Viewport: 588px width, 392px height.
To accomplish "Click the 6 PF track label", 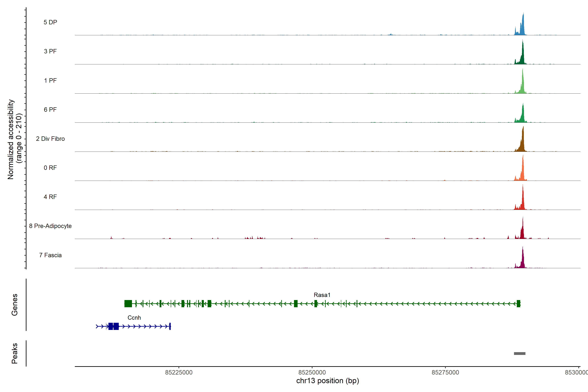I will 50,109.
